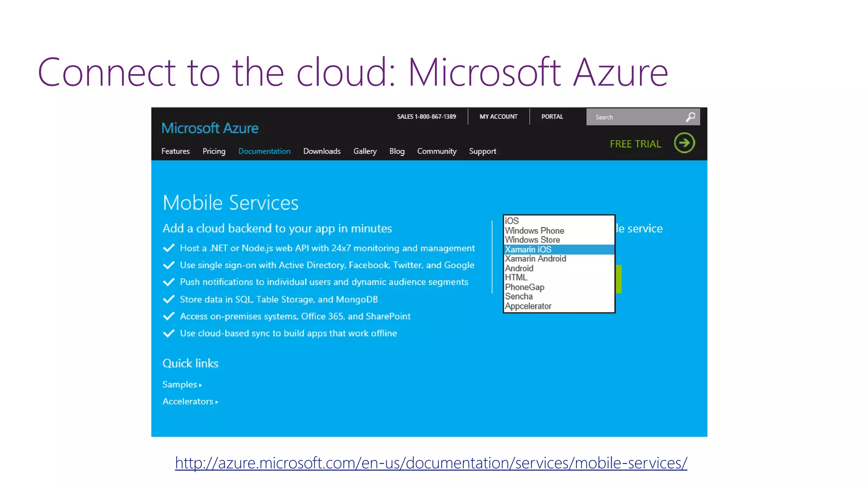Screen dimensions: 868x488
Task: Choose Windows Store from the list
Action: click(559, 240)
